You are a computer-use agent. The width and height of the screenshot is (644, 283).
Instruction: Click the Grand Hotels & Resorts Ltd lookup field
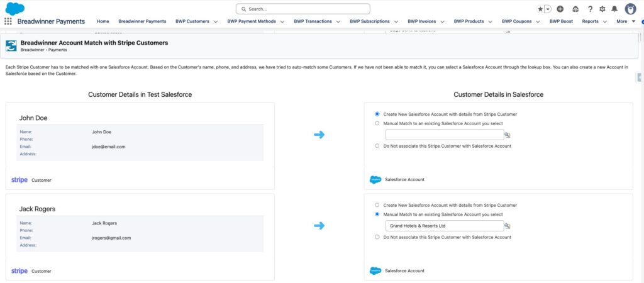[x=445, y=226]
